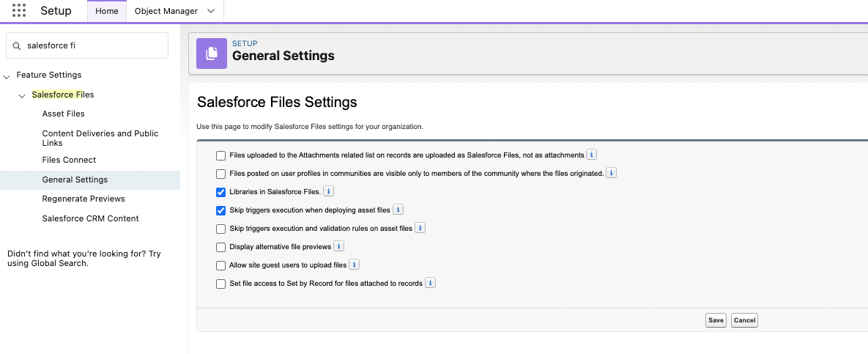Image resolution: width=868 pixels, height=354 pixels.
Task: Open Regenerate Previews in the sidebar
Action: [x=84, y=199]
